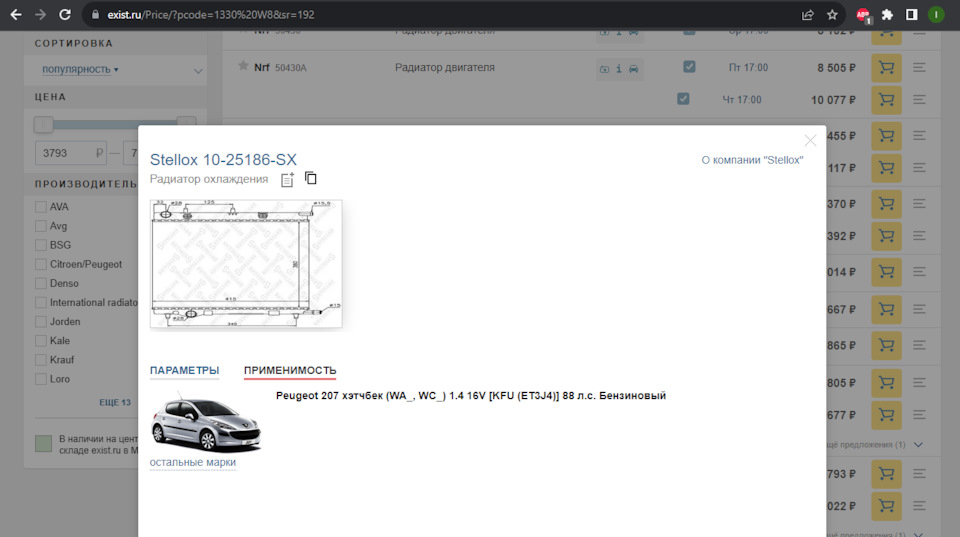Tick the Jorden manufacturer checkbox

tap(41, 321)
